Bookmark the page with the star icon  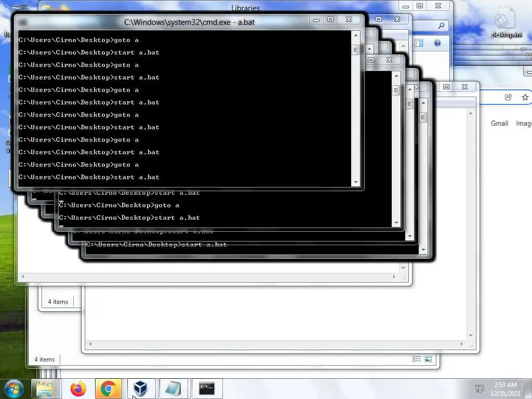pyautogui.click(x=525, y=97)
